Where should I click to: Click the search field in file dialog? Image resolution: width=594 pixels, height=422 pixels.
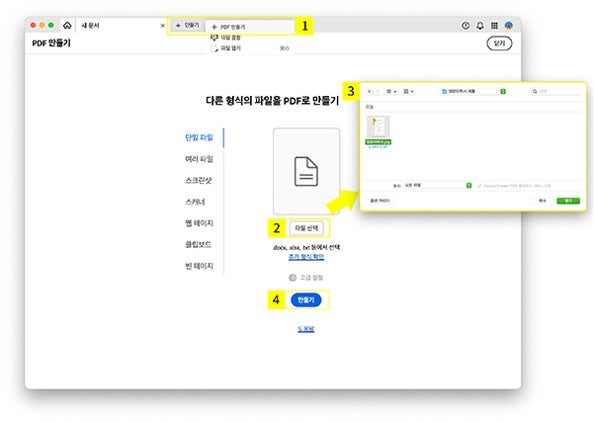coord(556,91)
